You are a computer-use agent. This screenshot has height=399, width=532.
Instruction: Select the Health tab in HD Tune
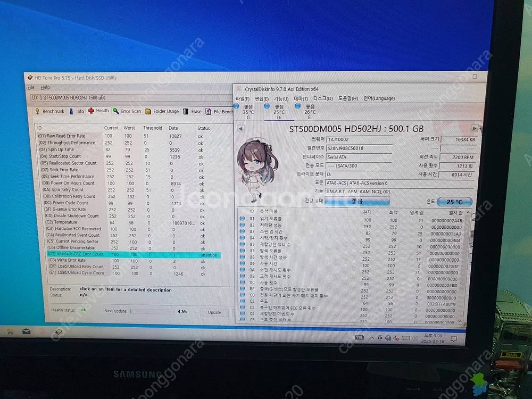pyautogui.click(x=98, y=111)
